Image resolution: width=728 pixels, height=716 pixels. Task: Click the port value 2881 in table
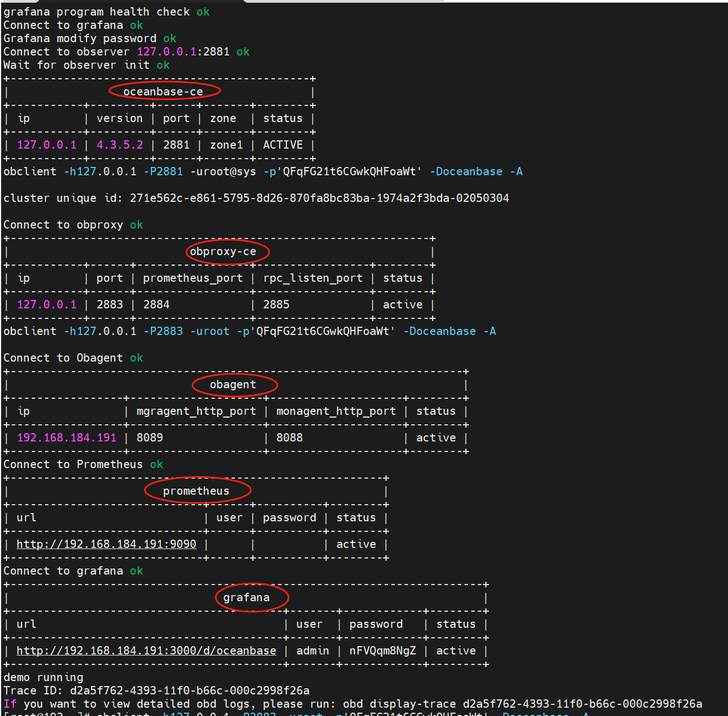click(x=176, y=145)
